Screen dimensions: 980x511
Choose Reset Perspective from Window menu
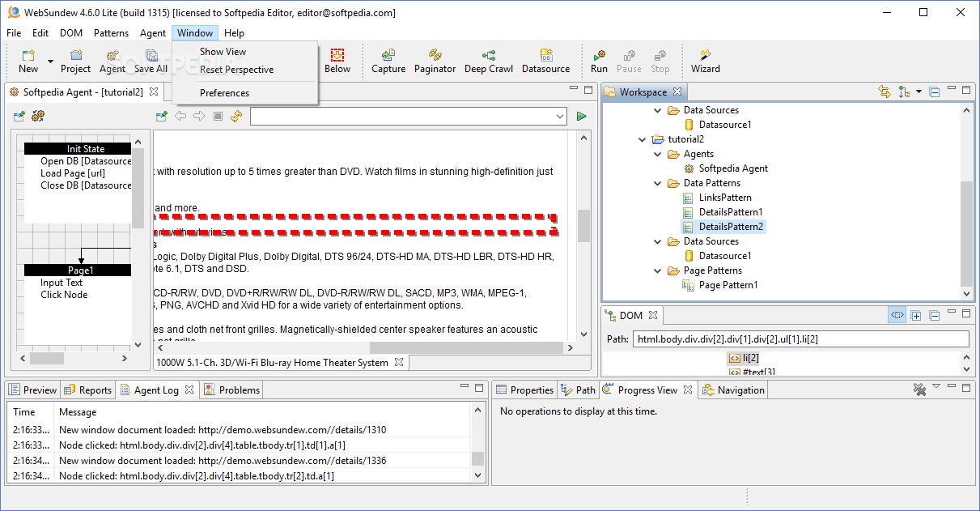(x=237, y=70)
